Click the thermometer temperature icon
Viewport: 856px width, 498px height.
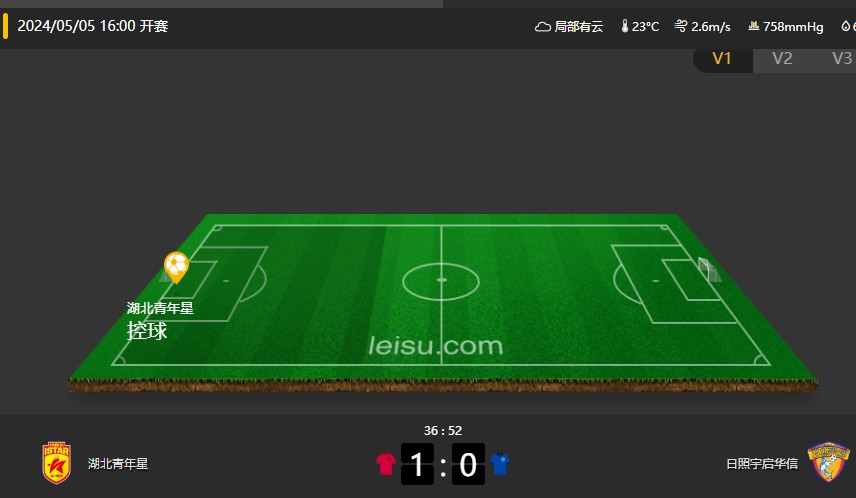point(625,26)
